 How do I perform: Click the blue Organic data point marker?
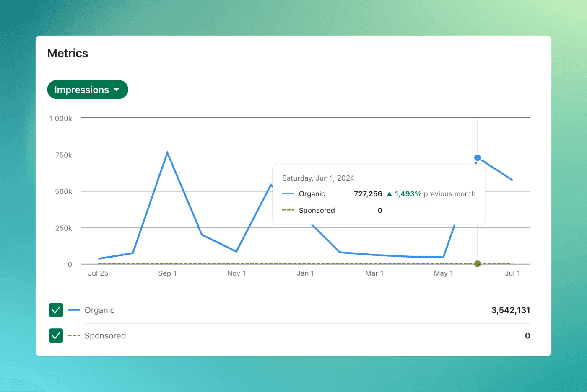pyautogui.click(x=477, y=158)
